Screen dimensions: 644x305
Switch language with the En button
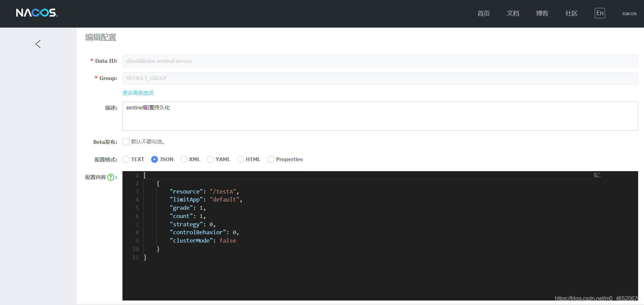(x=600, y=13)
